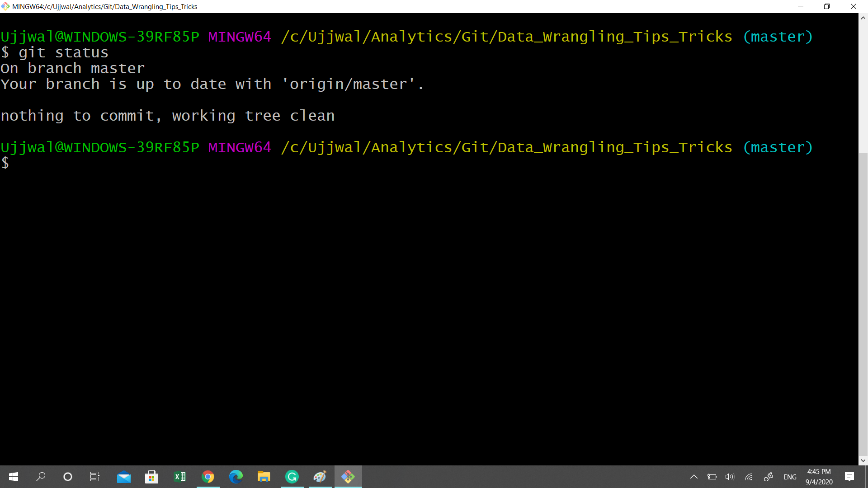
Task: Open Task View on the taskbar
Action: (95, 477)
